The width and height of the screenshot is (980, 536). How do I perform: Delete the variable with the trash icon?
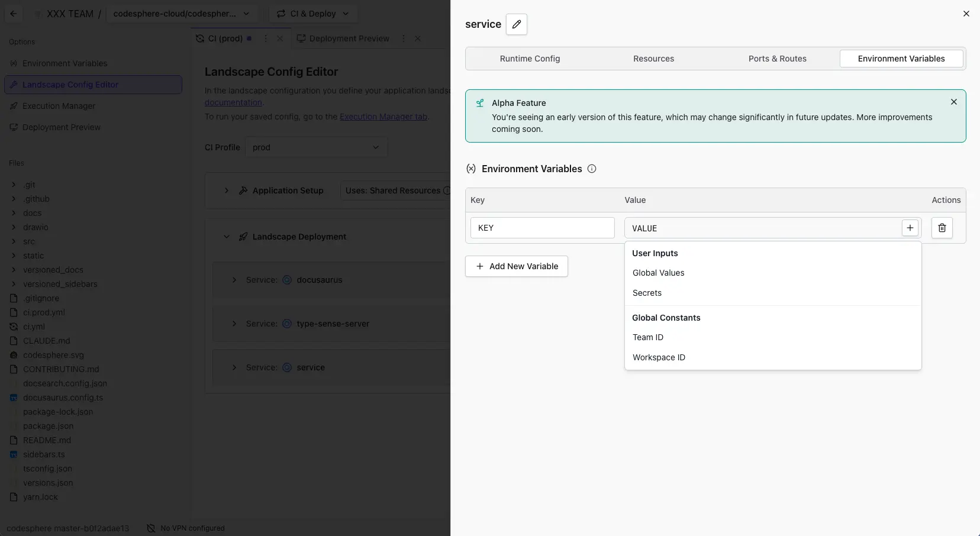pyautogui.click(x=942, y=228)
